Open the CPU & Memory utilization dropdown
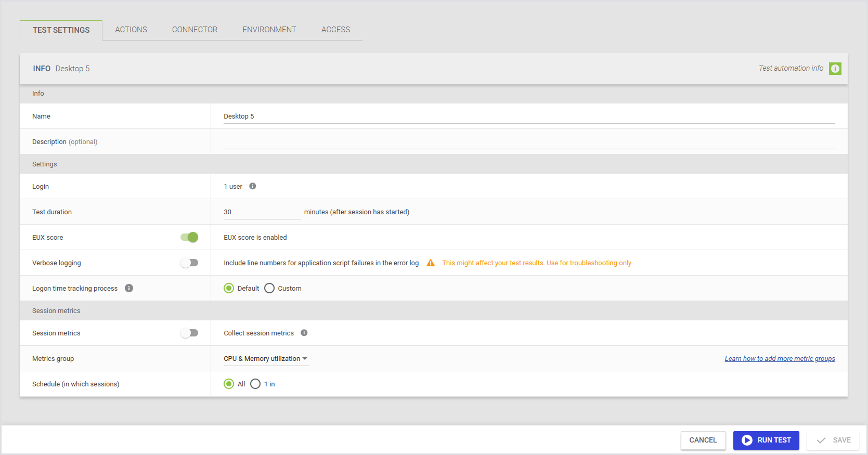 coord(266,359)
